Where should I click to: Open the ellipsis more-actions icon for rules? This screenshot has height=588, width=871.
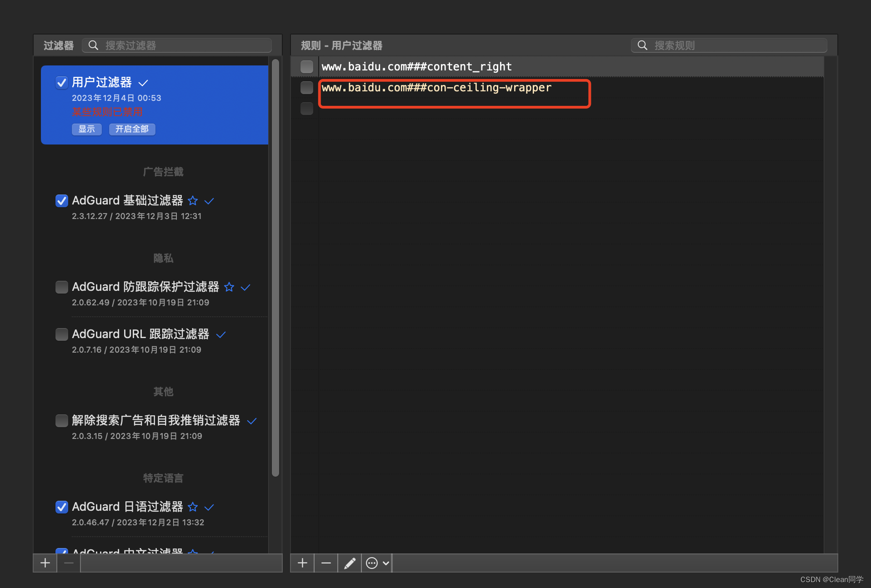click(x=373, y=563)
